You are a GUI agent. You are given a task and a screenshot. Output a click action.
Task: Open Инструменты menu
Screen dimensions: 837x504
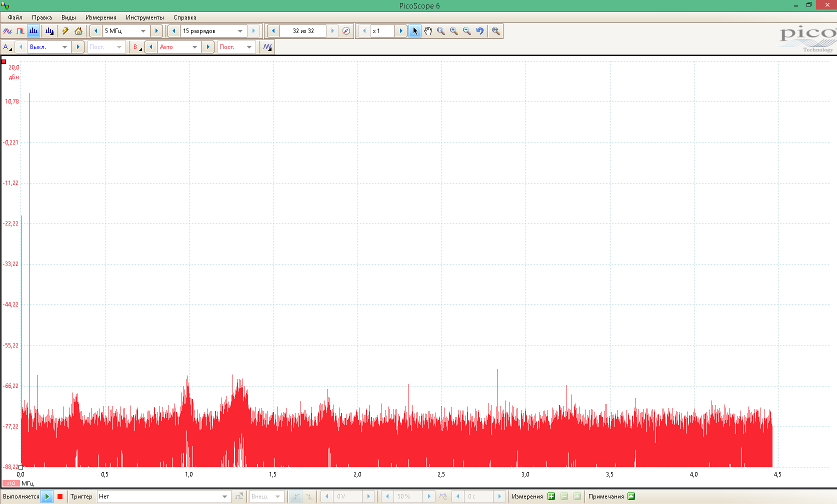[x=145, y=17]
